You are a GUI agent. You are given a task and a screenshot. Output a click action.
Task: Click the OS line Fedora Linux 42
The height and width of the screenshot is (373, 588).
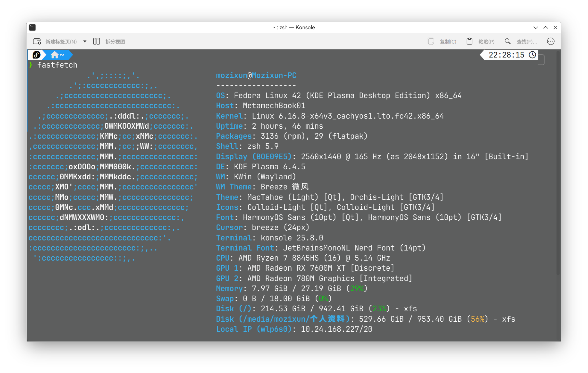click(339, 96)
